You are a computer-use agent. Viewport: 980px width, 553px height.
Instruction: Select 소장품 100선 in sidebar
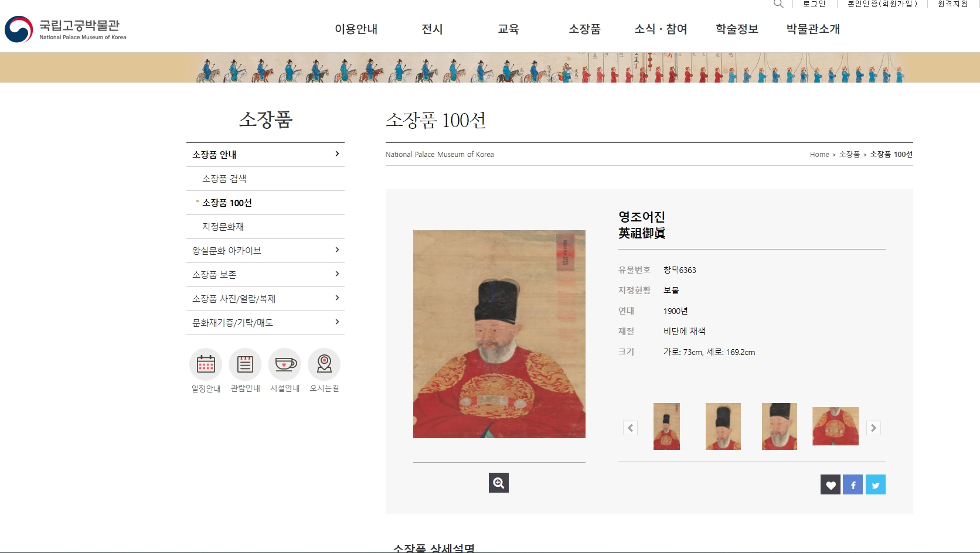(x=227, y=203)
